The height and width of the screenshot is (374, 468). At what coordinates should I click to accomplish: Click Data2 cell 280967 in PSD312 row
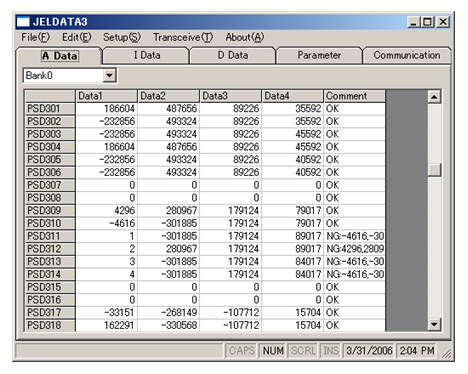(x=169, y=249)
